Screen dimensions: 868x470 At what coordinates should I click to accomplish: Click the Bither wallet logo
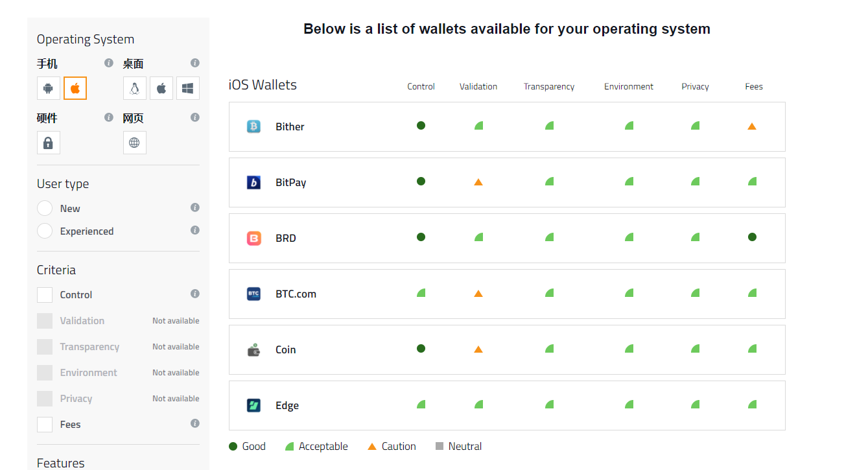(x=253, y=126)
